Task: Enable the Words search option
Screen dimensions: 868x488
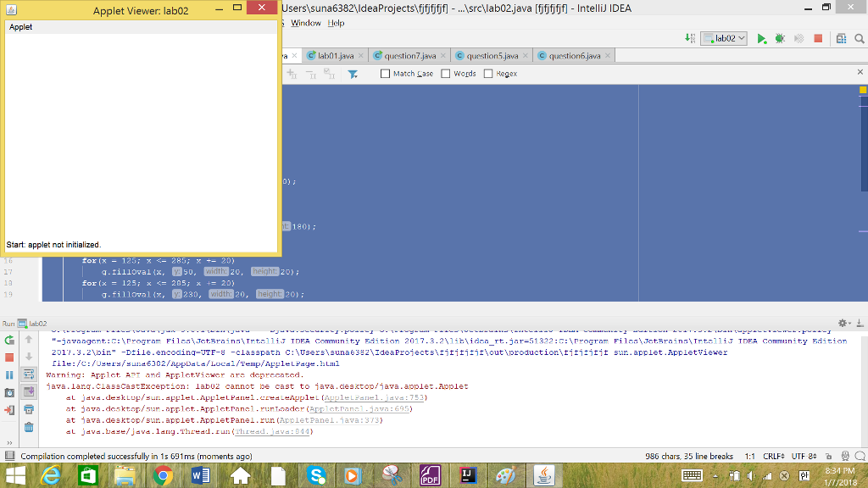Action: coord(444,74)
